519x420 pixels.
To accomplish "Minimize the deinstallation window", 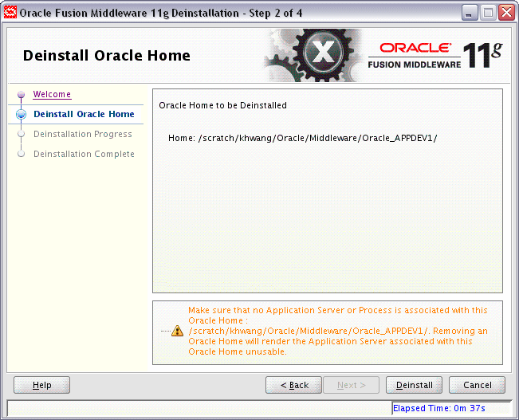I will pyautogui.click(x=470, y=13).
